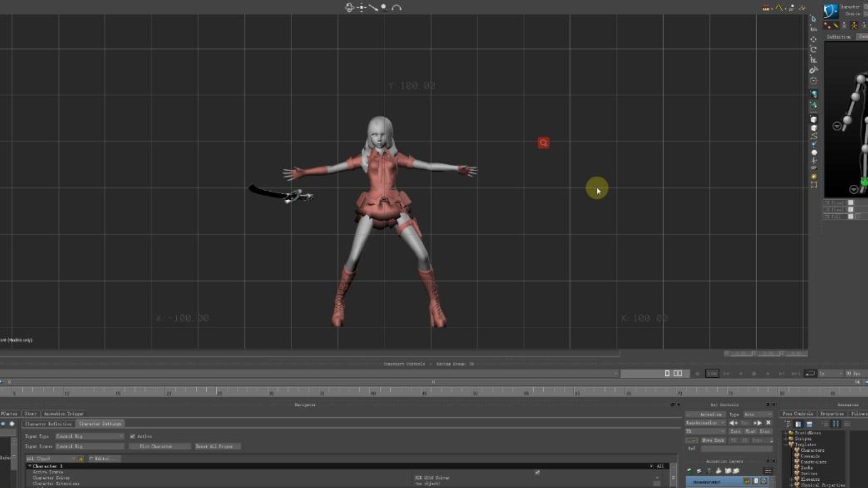Image resolution: width=868 pixels, height=488 pixels.
Task: Collapse the Templates folder in Asset Browser
Action: pos(785,445)
